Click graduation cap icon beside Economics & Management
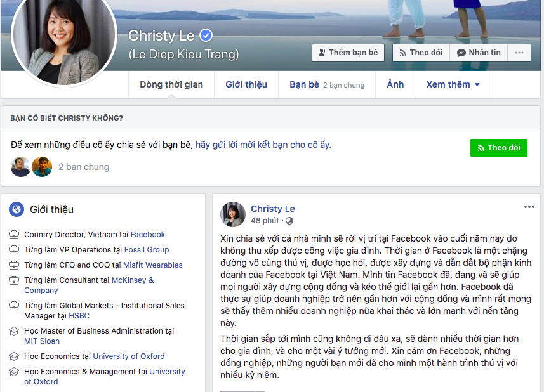The width and height of the screenshot is (544, 392). point(14,372)
